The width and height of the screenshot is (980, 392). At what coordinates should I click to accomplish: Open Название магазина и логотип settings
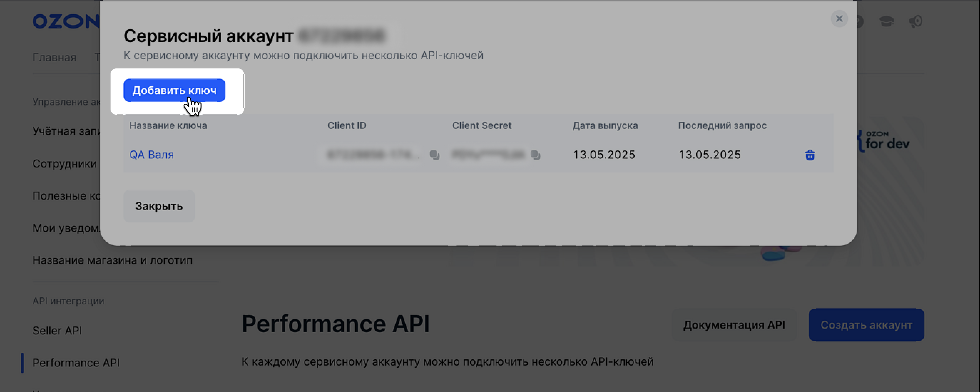pyautogui.click(x=113, y=261)
